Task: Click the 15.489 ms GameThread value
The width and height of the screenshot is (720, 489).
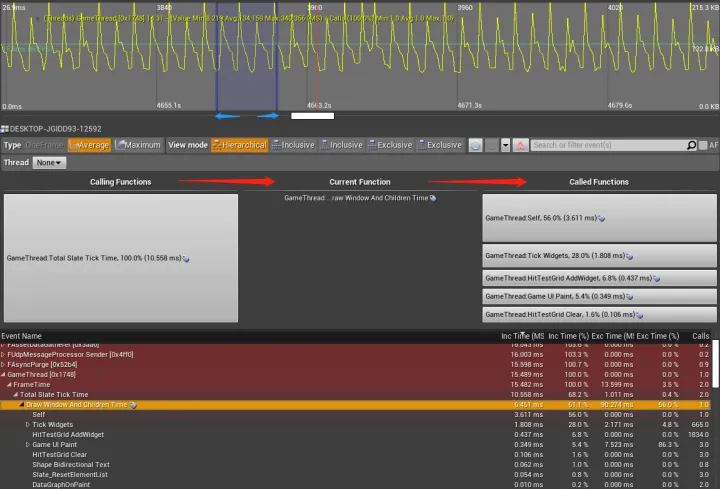Action: 526,375
